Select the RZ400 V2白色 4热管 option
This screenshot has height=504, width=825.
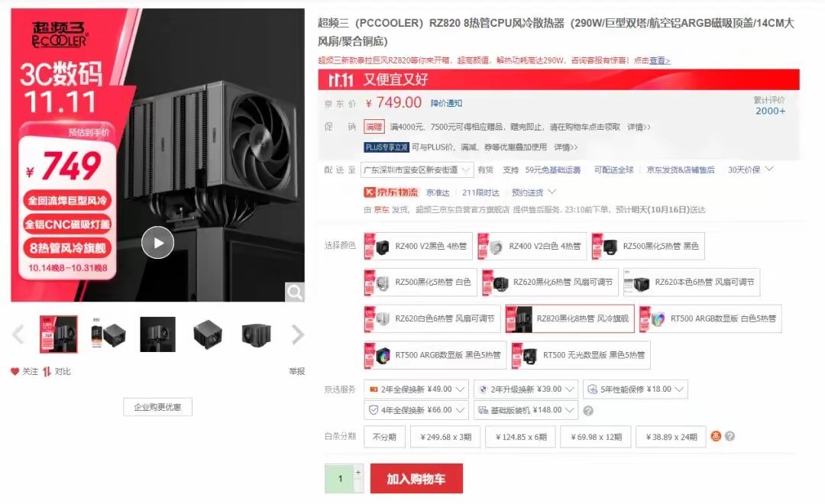tap(532, 246)
